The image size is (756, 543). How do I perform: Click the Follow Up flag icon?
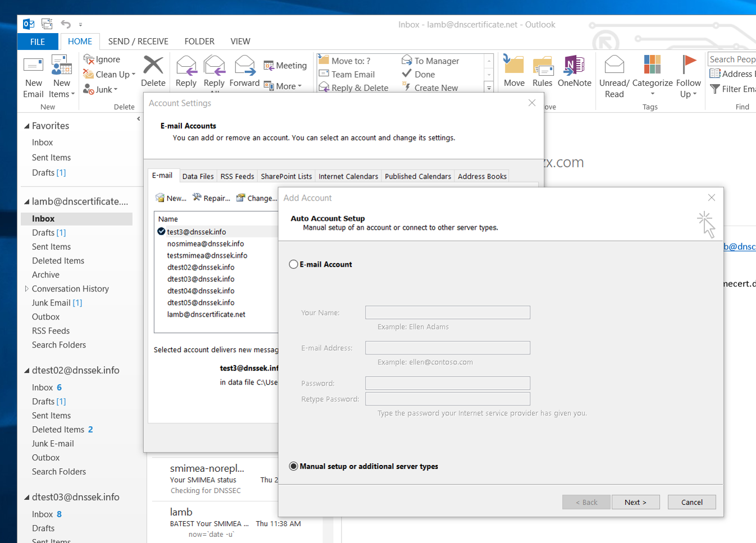(x=689, y=65)
